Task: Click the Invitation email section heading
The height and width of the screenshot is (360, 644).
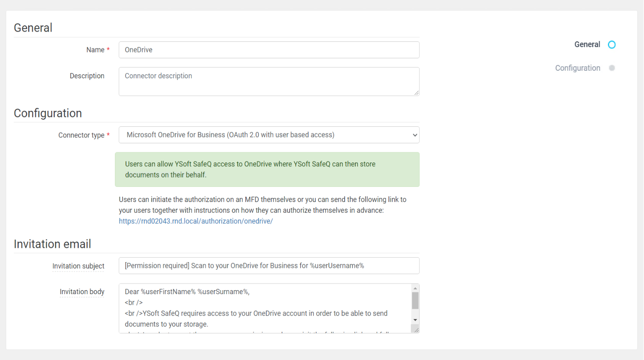Action: [53, 244]
